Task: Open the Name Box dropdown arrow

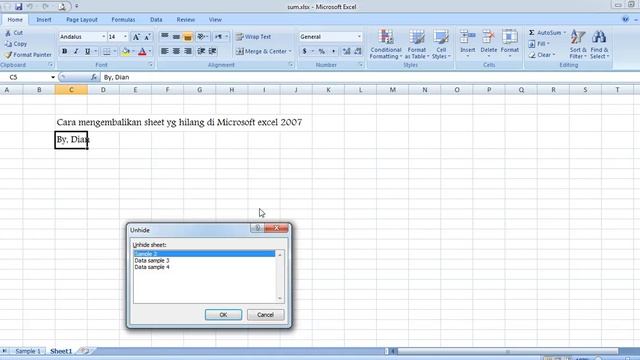Action: 53,77
